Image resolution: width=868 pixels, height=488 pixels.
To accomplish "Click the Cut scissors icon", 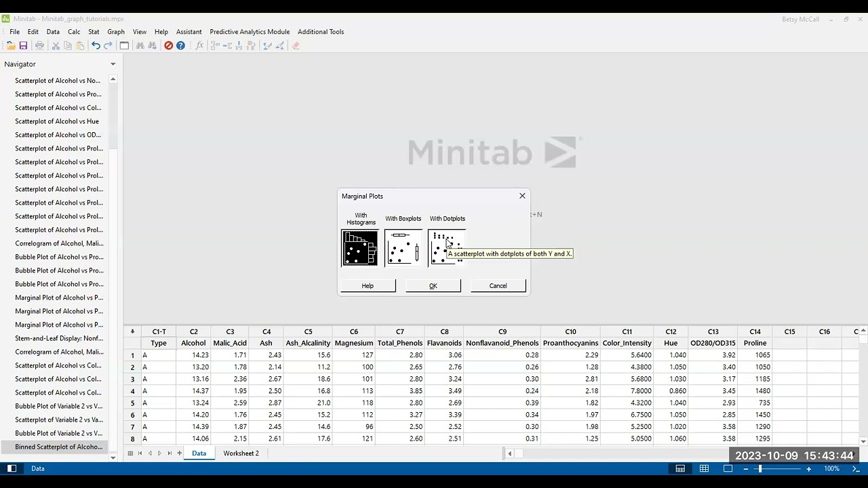I will coord(56,45).
